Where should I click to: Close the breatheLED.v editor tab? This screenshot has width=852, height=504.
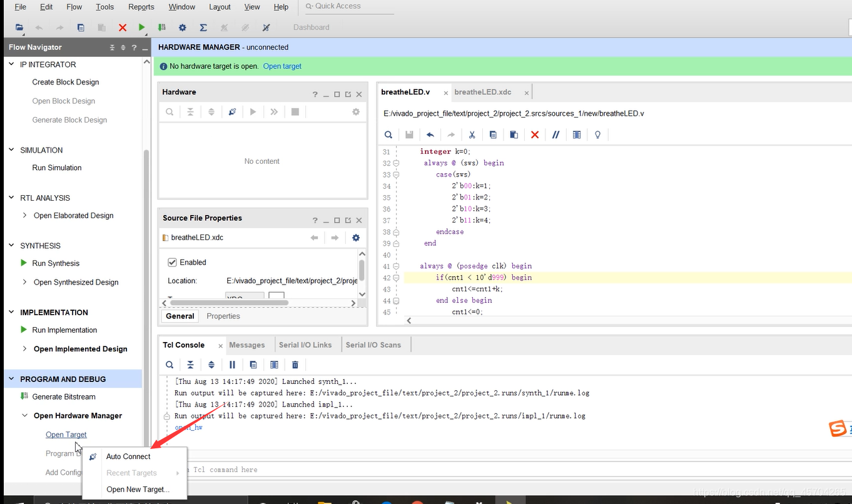[446, 93]
